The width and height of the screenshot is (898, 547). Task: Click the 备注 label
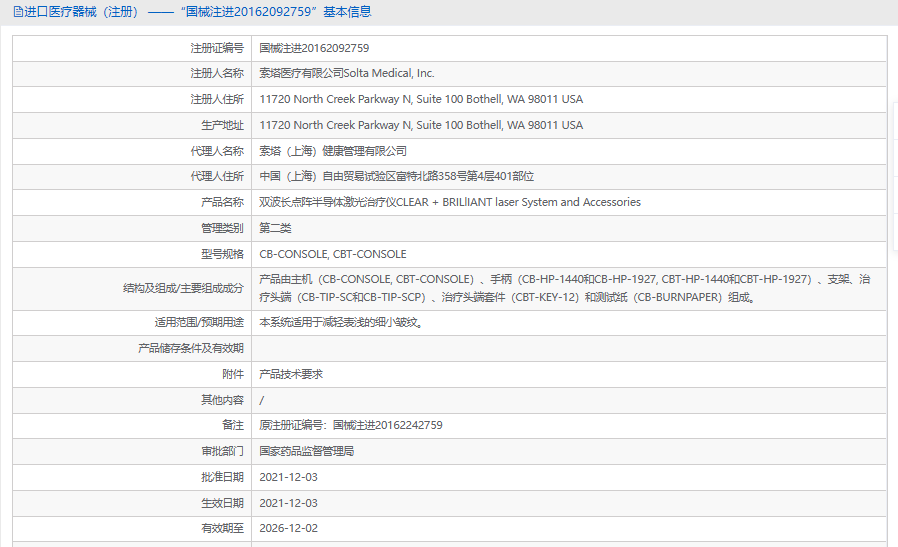[233, 425]
